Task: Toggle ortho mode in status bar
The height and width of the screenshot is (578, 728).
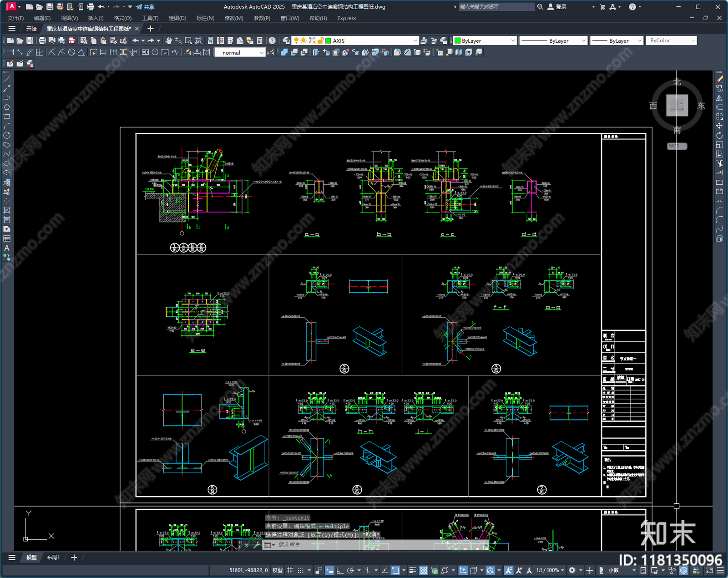Action: (x=339, y=570)
